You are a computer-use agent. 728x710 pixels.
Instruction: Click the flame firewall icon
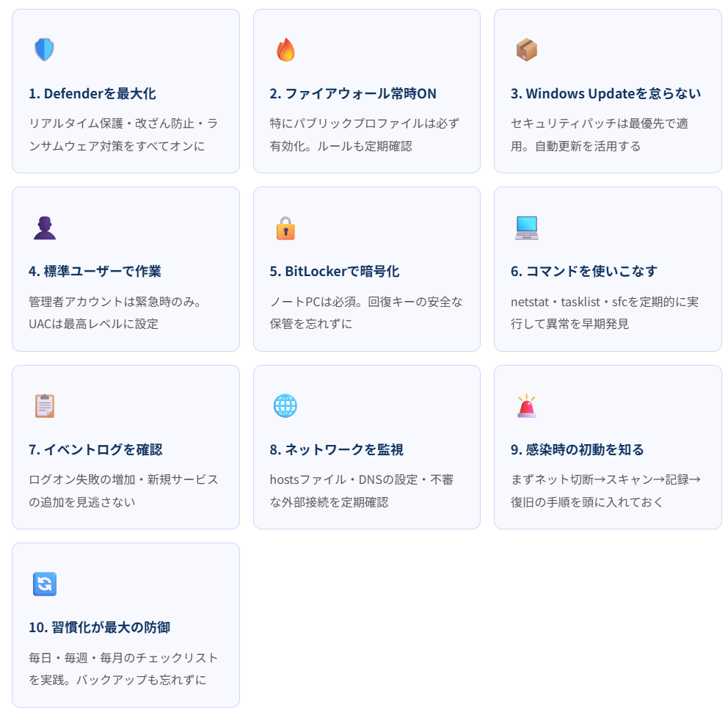tap(285, 50)
